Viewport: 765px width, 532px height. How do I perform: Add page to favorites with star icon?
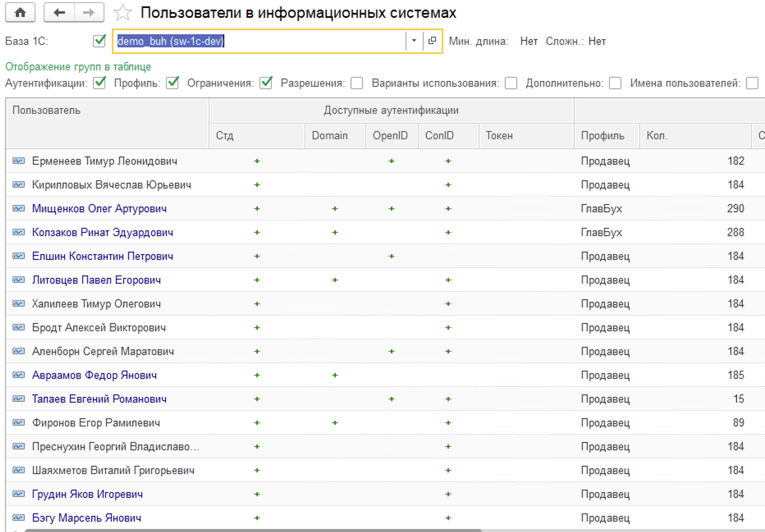pyautogui.click(x=123, y=13)
